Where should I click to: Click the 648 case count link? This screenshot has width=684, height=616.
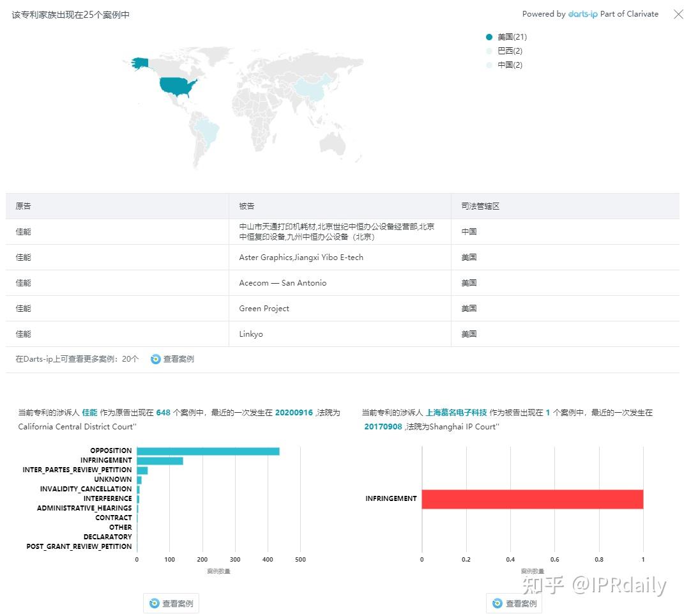tap(163, 413)
